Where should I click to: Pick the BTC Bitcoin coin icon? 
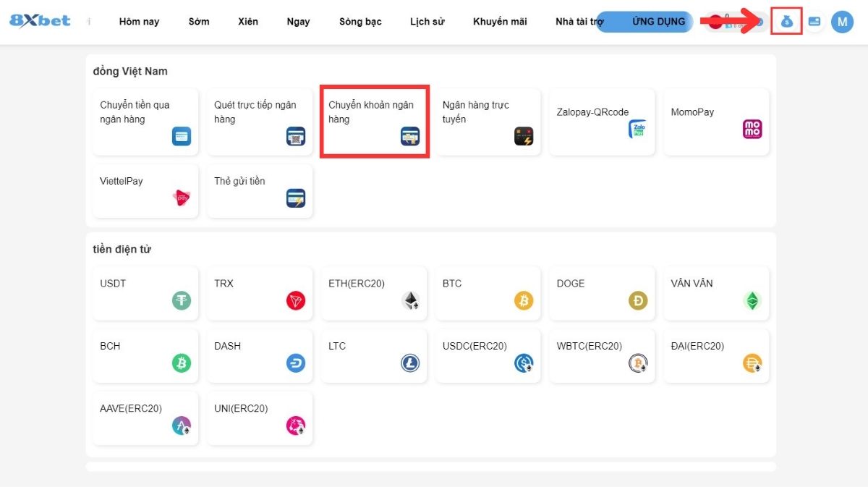pos(524,301)
